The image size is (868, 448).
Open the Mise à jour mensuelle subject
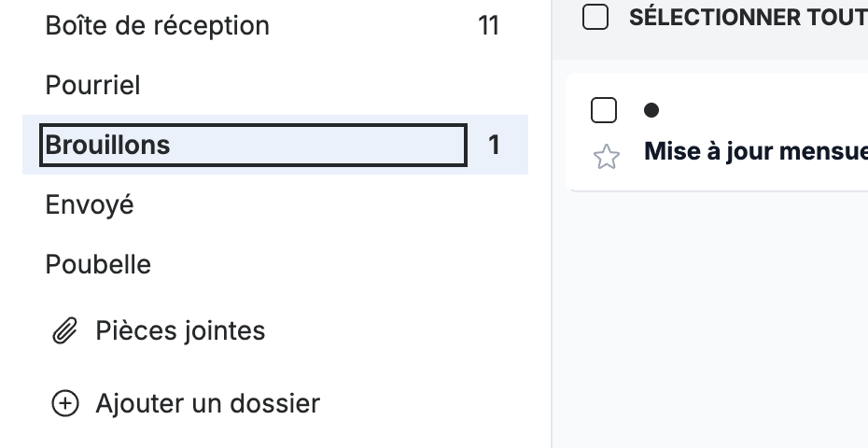point(756,151)
